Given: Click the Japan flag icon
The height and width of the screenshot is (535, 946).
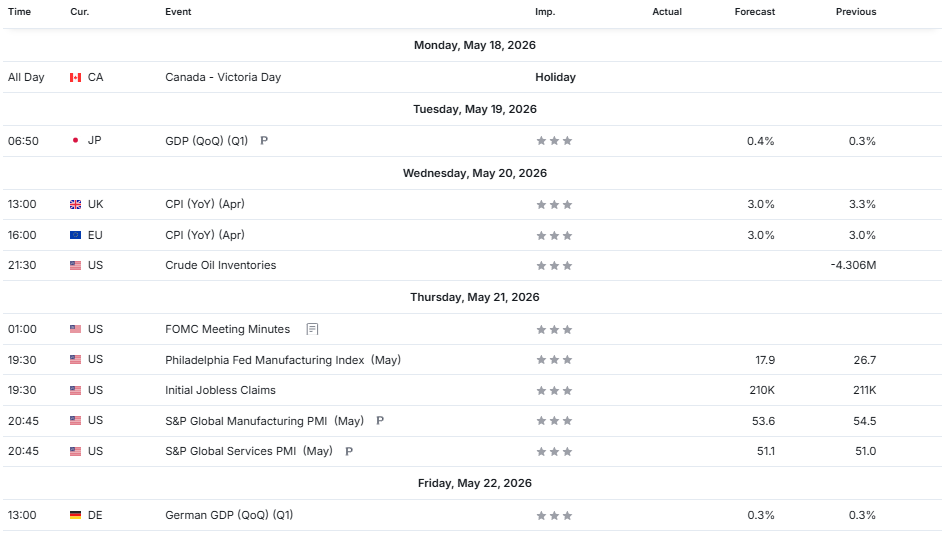Looking at the screenshot, I should [x=75, y=141].
